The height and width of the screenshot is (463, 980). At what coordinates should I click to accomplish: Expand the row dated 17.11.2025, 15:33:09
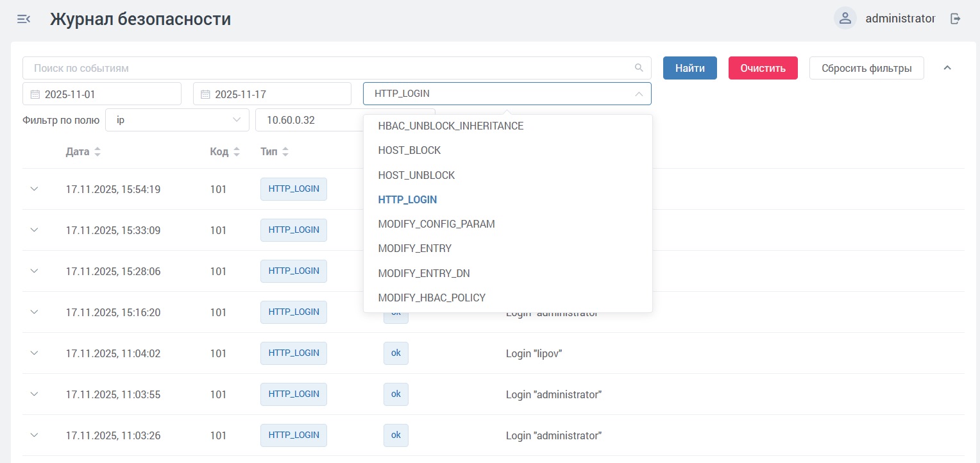click(x=35, y=230)
